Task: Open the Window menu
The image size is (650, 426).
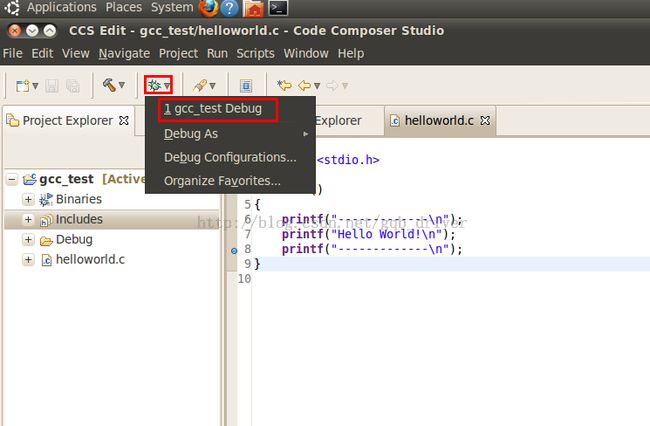Action: point(306,53)
